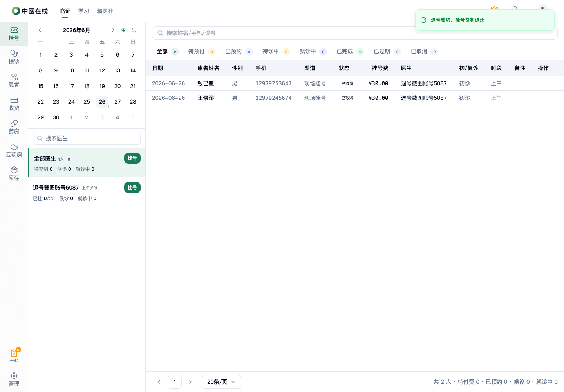The width and height of the screenshot is (564, 392).
Task: Click the 中医在线 logo
Action: (x=30, y=11)
